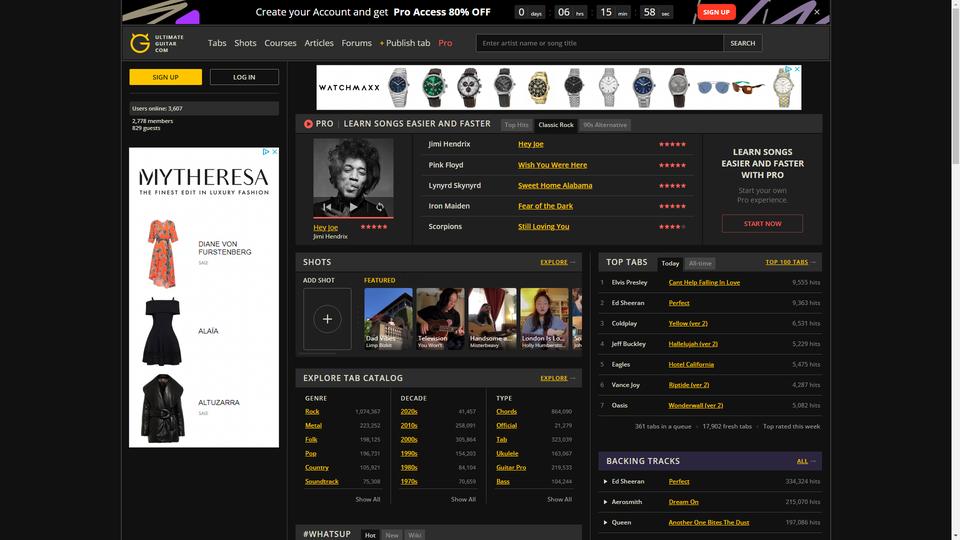
Task: Browse Chords type tabs
Action: [x=506, y=411]
